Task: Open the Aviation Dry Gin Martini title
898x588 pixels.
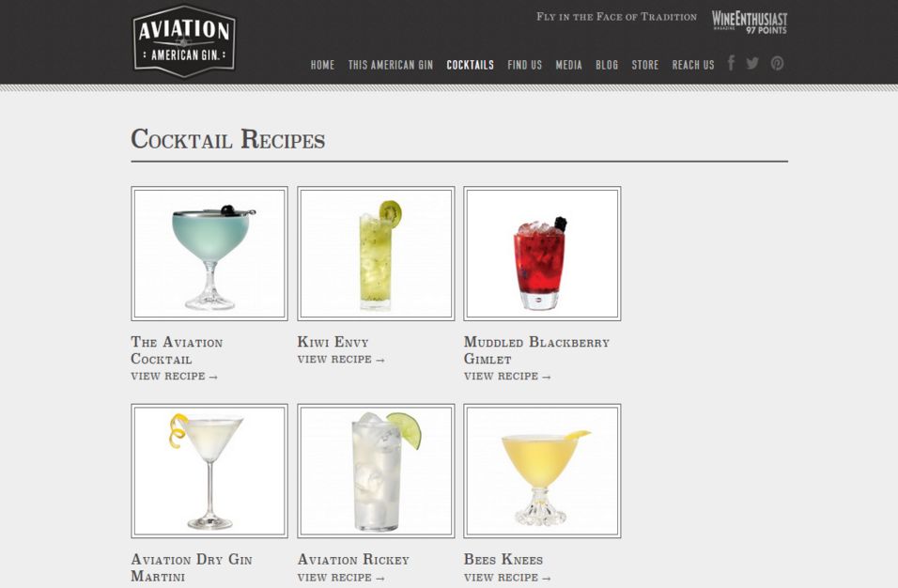Action: point(192,567)
